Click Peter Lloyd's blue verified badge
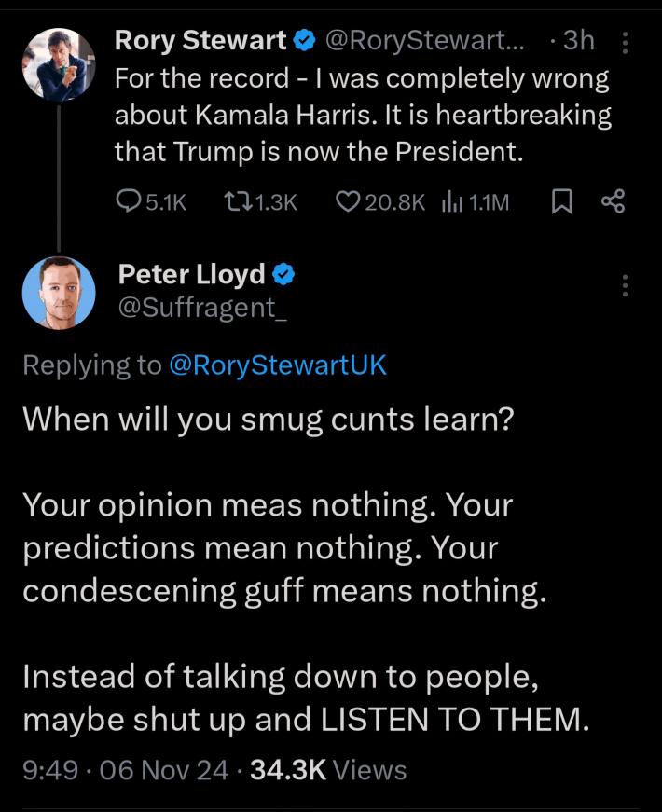 coord(283,274)
